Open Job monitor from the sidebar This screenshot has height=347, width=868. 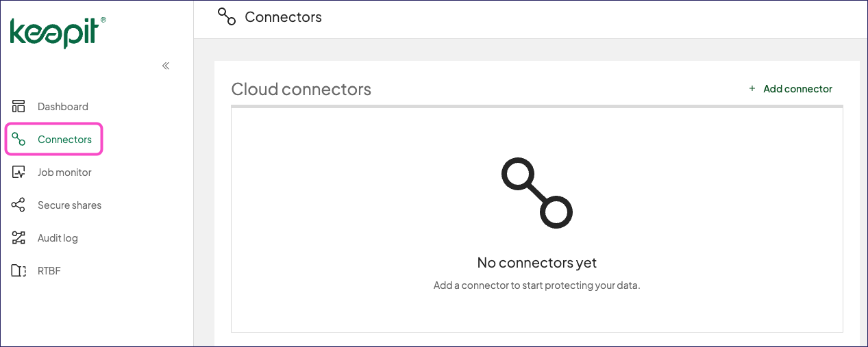[x=64, y=172]
